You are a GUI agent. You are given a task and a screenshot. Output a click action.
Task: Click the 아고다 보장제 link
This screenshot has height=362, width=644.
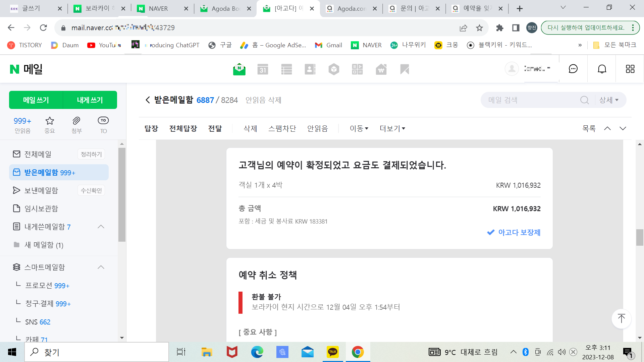pos(519,232)
